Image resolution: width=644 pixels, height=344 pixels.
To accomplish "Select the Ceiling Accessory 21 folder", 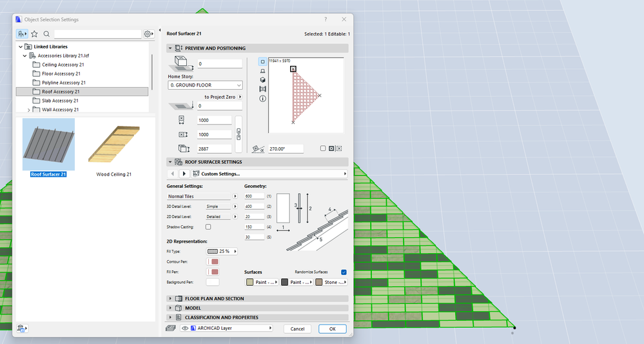I will [x=63, y=65].
